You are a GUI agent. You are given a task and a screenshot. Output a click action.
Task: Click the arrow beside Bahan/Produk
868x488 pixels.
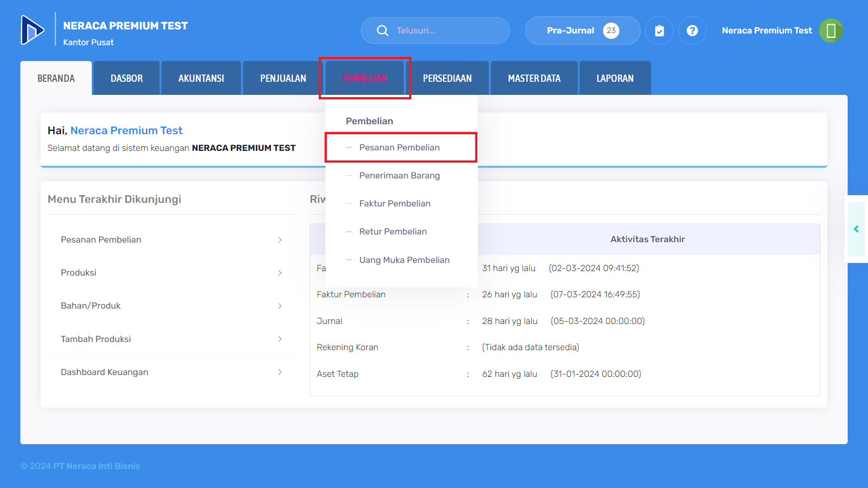[280, 306]
